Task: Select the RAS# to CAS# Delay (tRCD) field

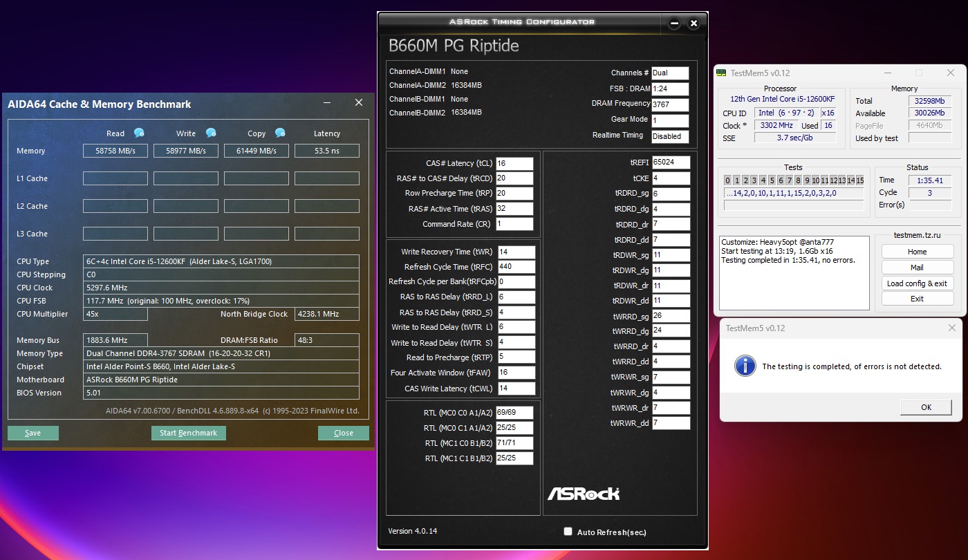Action: 514,178
